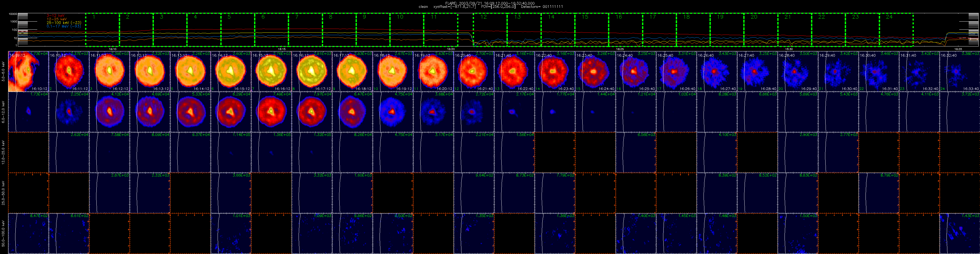
Task: Click the 50.0-100.0 keV row label
Action: point(4,233)
